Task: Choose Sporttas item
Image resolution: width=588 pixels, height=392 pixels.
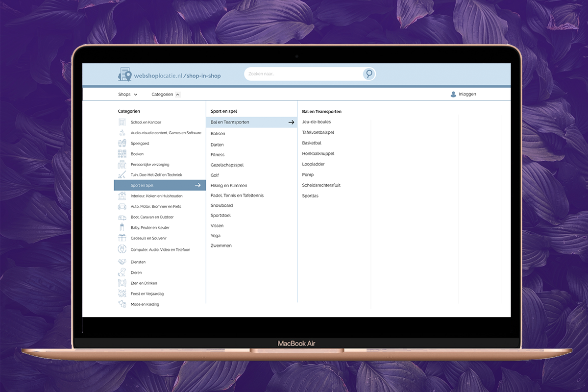Action: (x=310, y=196)
